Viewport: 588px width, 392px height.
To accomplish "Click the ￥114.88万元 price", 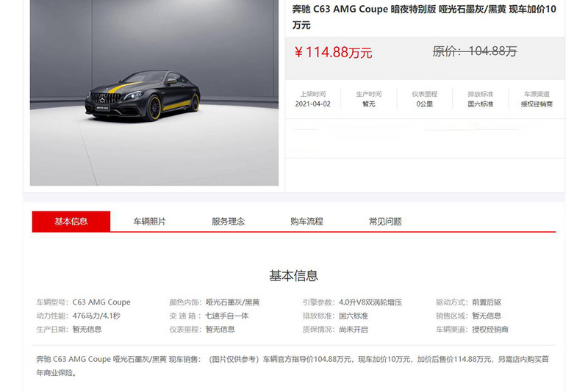I will click(333, 52).
